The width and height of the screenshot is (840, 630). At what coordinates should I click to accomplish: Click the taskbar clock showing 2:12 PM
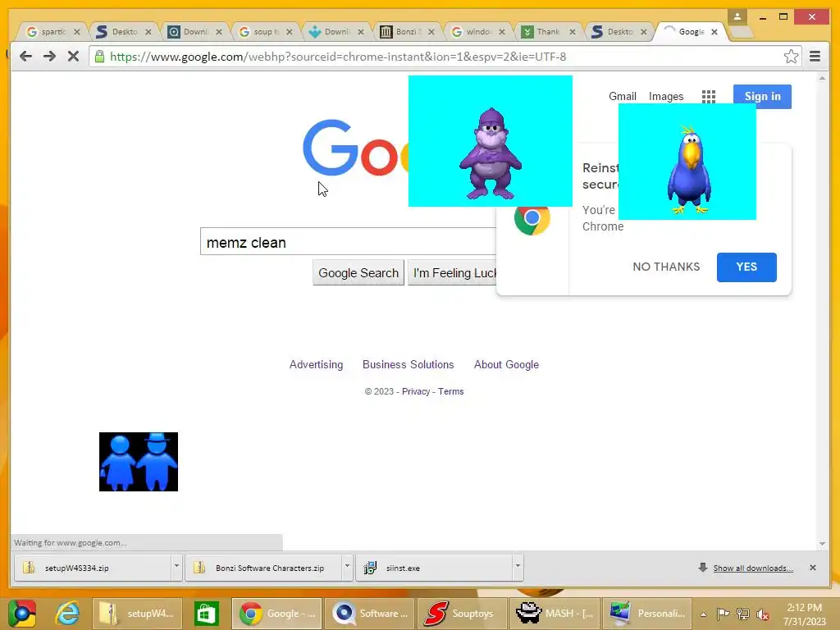click(x=804, y=614)
